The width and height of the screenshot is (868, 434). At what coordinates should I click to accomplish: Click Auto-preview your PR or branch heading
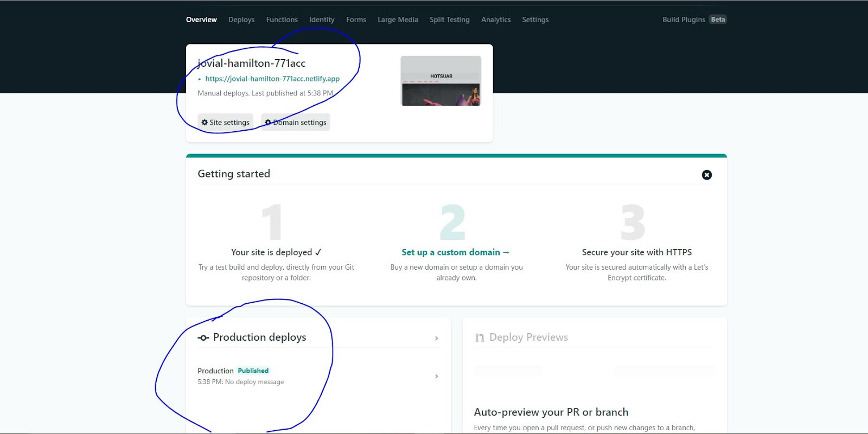click(x=551, y=412)
